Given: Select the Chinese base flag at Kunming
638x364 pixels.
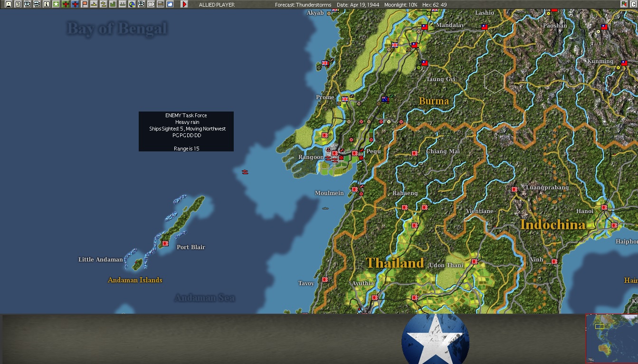Looking at the screenshot, I should (x=624, y=63).
